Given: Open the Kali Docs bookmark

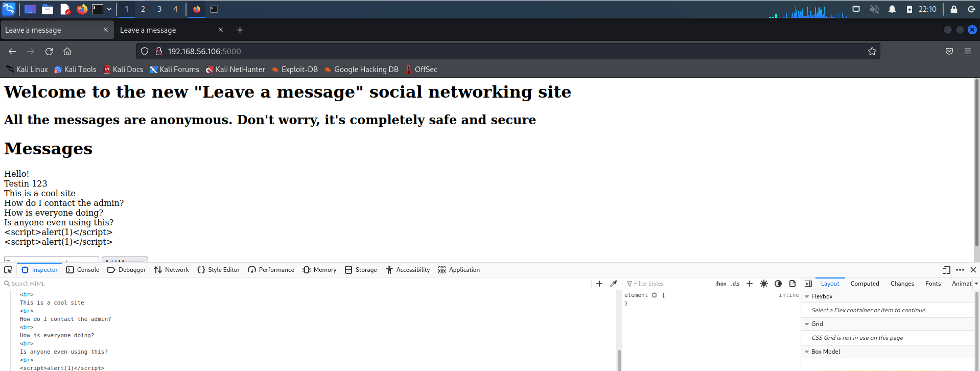Looking at the screenshot, I should pos(123,69).
